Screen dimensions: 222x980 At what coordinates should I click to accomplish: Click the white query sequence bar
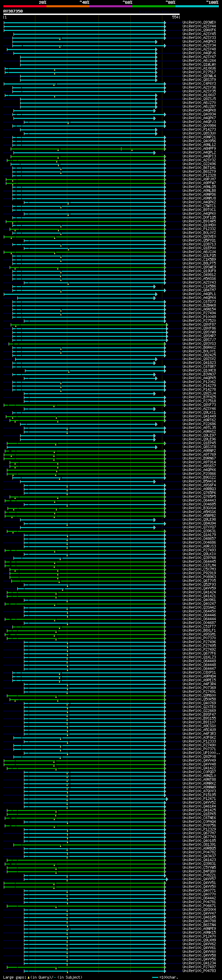pyautogui.click(x=92, y=14)
